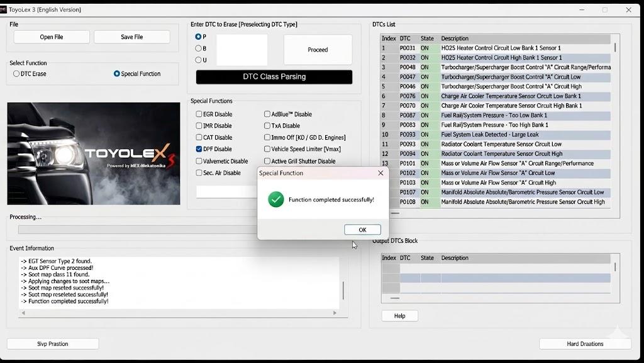Select the P0047 DTC cell

tap(408, 77)
